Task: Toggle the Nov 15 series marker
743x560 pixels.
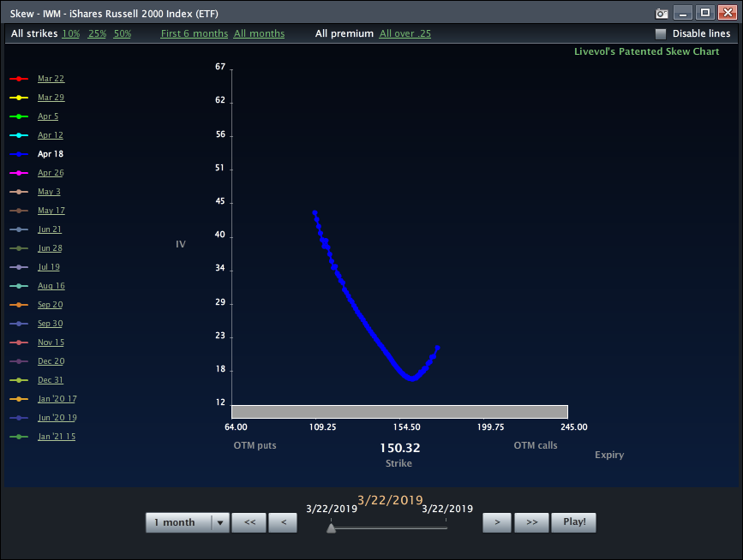Action: coord(19,342)
